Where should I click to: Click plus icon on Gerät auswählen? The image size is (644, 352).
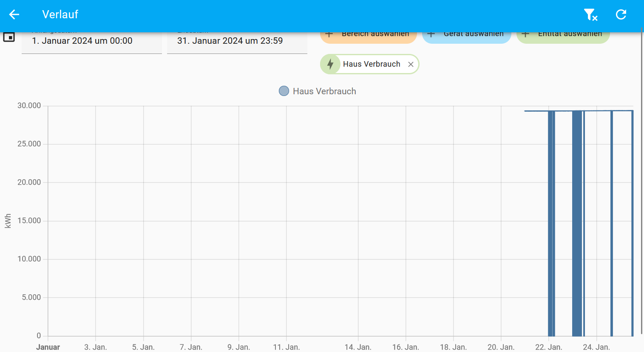431,34
